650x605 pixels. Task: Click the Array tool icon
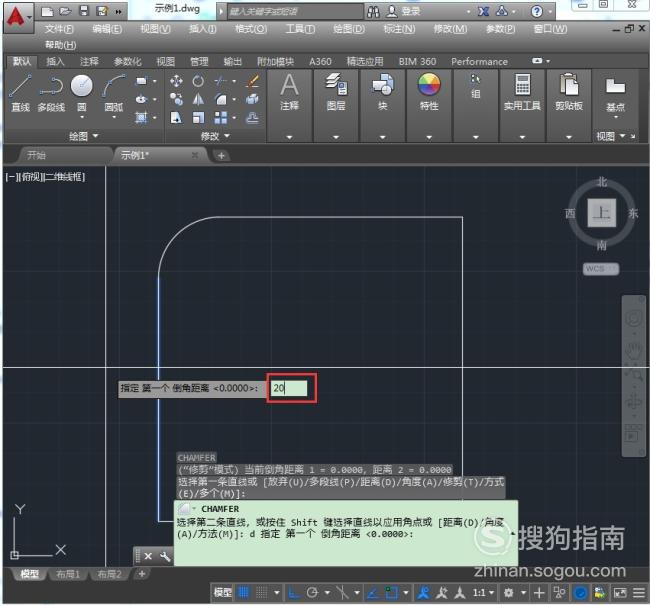click(x=221, y=118)
